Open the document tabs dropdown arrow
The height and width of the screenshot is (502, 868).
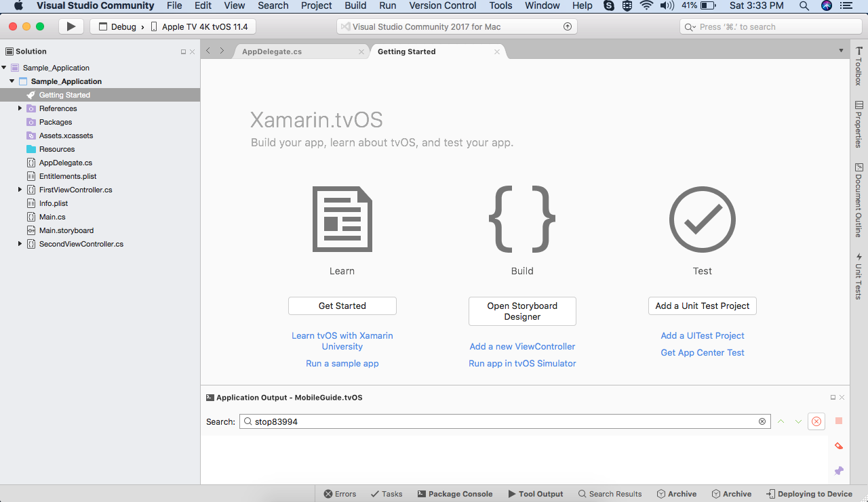tap(842, 51)
